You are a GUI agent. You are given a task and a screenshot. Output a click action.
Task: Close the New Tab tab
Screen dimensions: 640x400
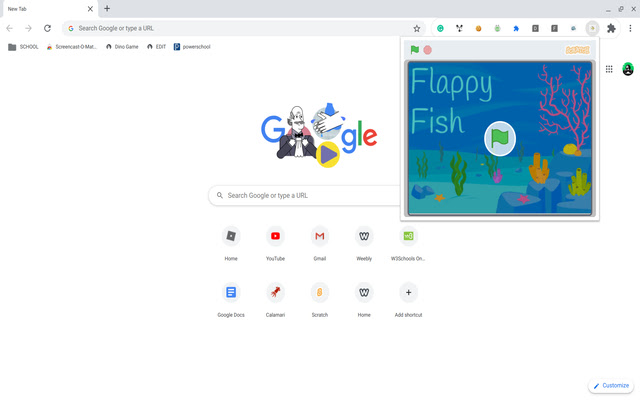click(90, 9)
